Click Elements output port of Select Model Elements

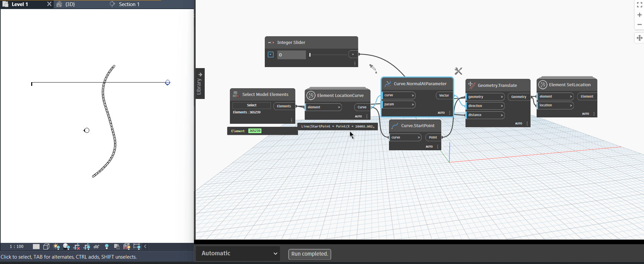284,106
